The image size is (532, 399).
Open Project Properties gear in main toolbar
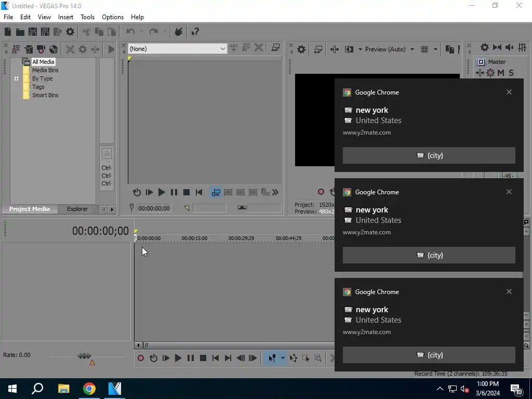[x=70, y=32]
